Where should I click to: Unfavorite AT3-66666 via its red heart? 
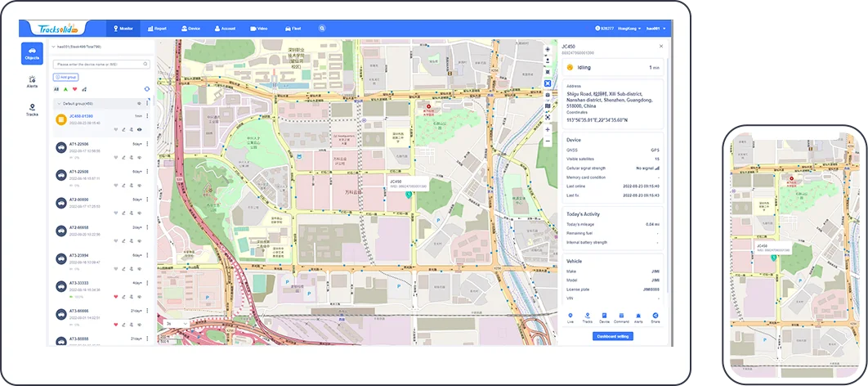[116, 324]
